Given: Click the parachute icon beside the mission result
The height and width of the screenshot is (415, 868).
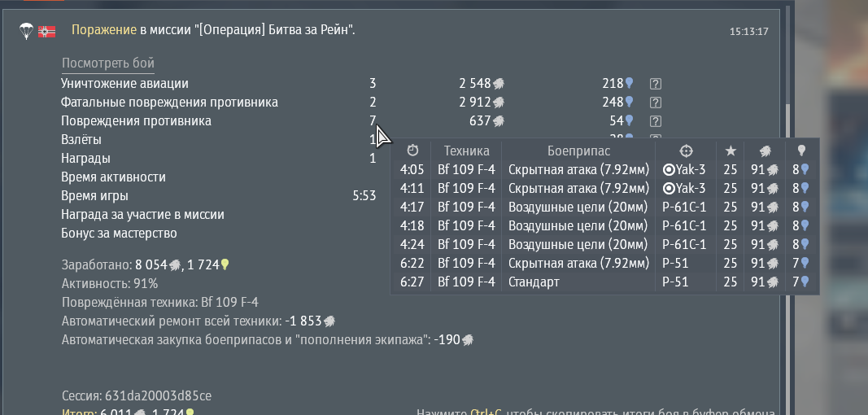Looking at the screenshot, I should [26, 31].
